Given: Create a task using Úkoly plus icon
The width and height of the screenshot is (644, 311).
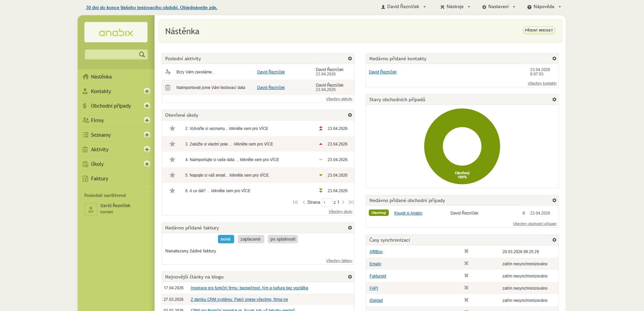Looking at the screenshot, I should [x=147, y=164].
